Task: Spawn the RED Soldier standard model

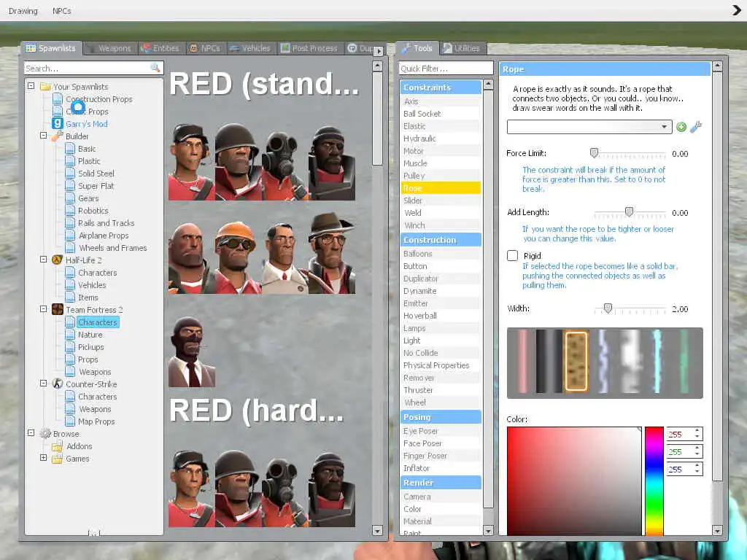Action: pyautogui.click(x=239, y=162)
